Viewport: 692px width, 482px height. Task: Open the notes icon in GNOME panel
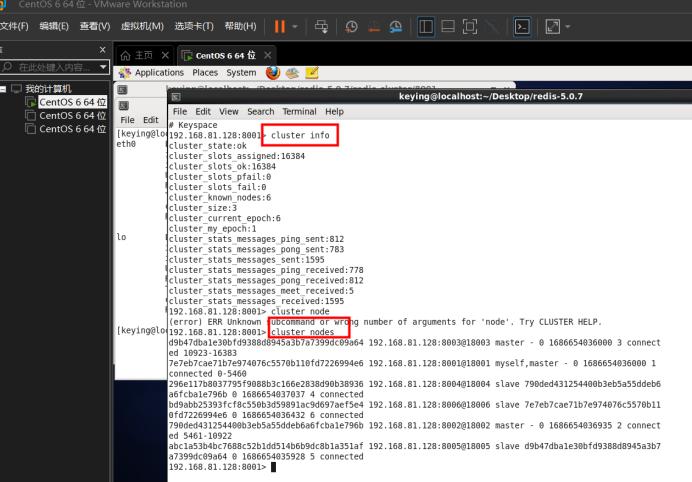(x=312, y=72)
